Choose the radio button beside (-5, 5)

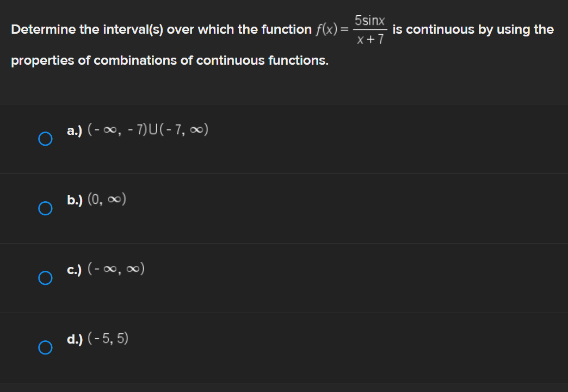point(46,347)
